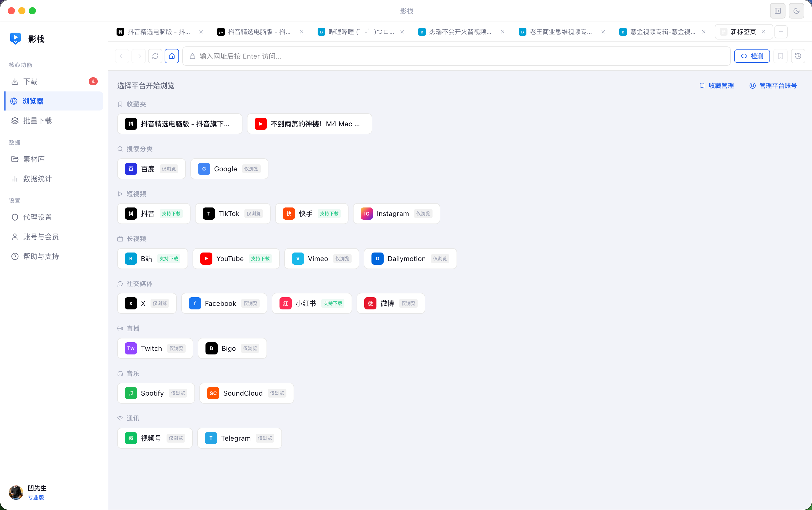
Task: Reload the page with refresh icon
Action: (x=155, y=56)
